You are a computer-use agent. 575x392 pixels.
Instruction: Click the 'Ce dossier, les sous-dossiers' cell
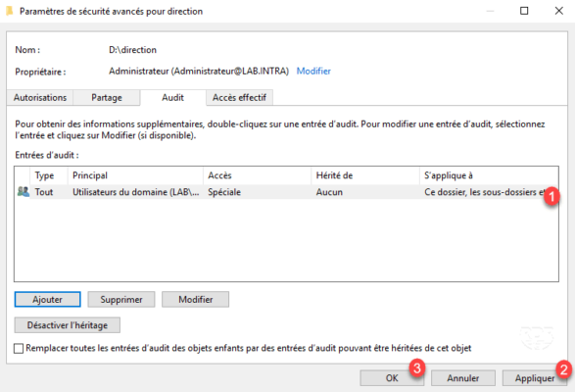tap(485, 192)
